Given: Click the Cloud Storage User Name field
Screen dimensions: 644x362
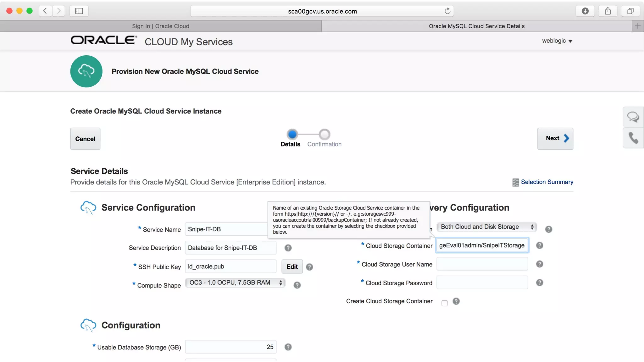Looking at the screenshot, I should point(482,264).
